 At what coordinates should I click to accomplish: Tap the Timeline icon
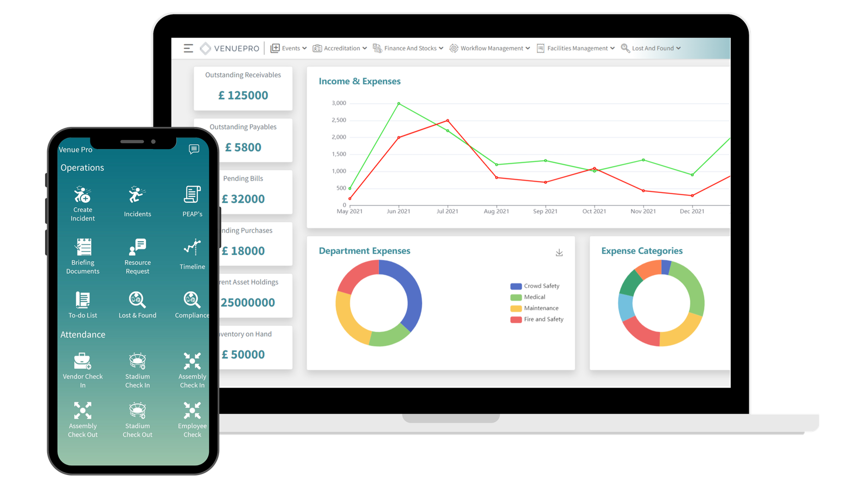click(192, 247)
